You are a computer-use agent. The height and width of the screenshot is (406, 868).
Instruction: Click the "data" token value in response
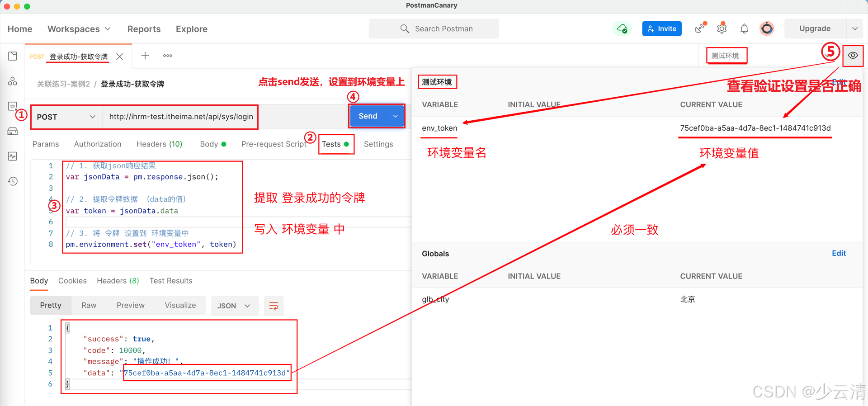[207, 373]
